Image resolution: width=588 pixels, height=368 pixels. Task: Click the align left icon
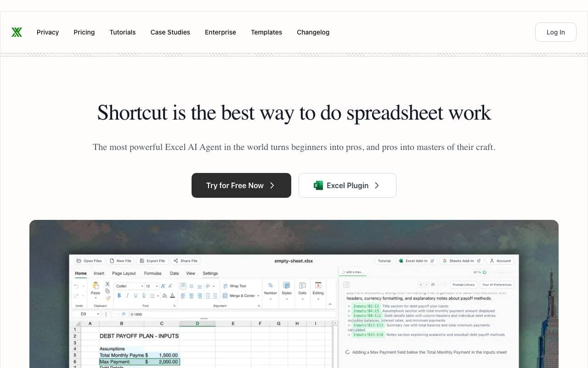click(x=183, y=296)
